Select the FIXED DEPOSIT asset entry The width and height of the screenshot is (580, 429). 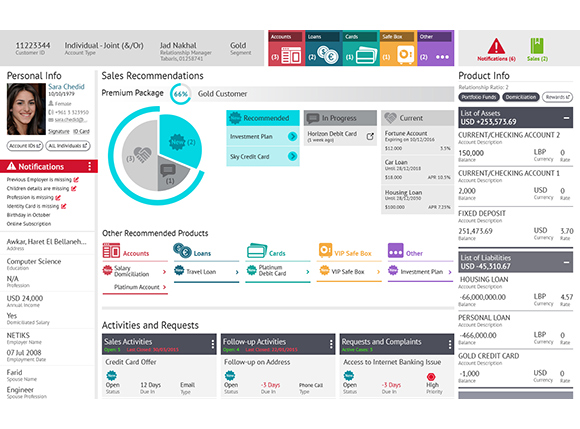[x=516, y=226]
